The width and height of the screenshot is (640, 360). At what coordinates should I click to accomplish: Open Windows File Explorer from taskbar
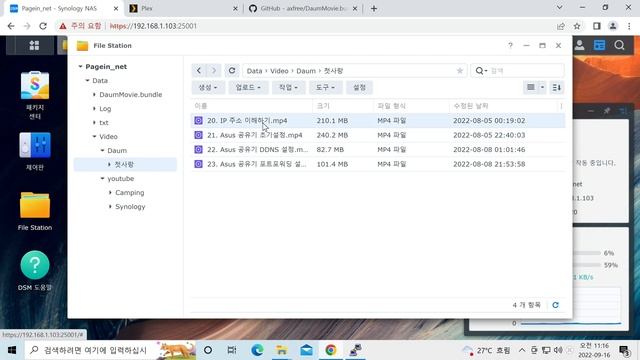click(282, 350)
